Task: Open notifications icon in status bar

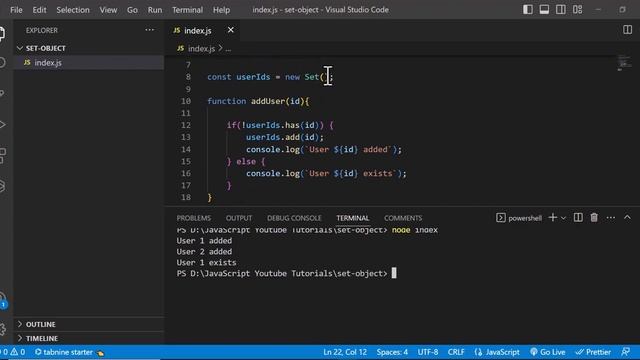Action: point(626,352)
